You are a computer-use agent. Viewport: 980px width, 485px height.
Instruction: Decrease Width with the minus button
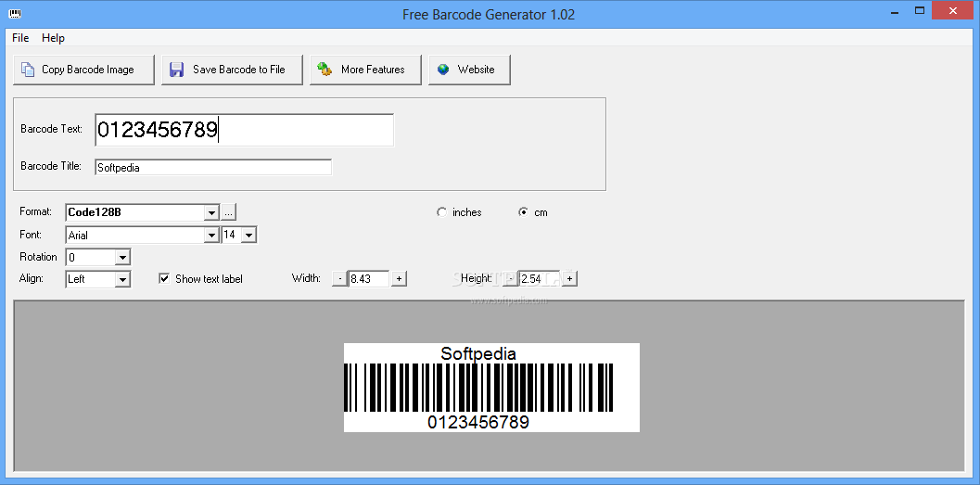[x=339, y=279]
